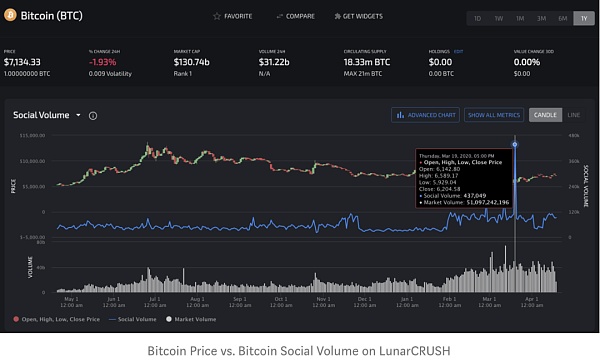Click the Compare arrows icon
Screen dimensions: 600x361
click(x=279, y=16)
